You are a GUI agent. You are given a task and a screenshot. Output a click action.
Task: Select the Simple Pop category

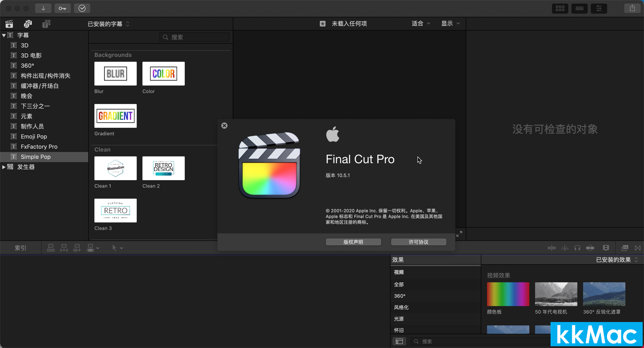[x=44, y=157]
